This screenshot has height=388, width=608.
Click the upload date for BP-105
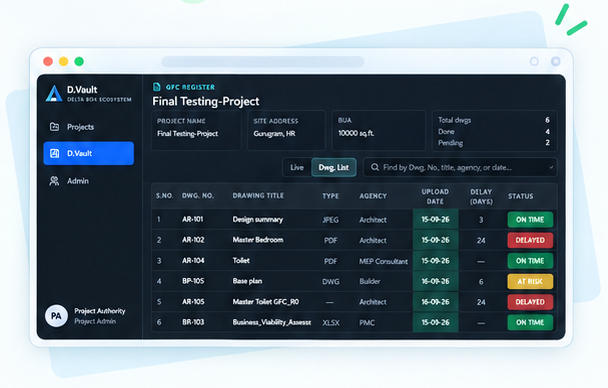[435, 281]
